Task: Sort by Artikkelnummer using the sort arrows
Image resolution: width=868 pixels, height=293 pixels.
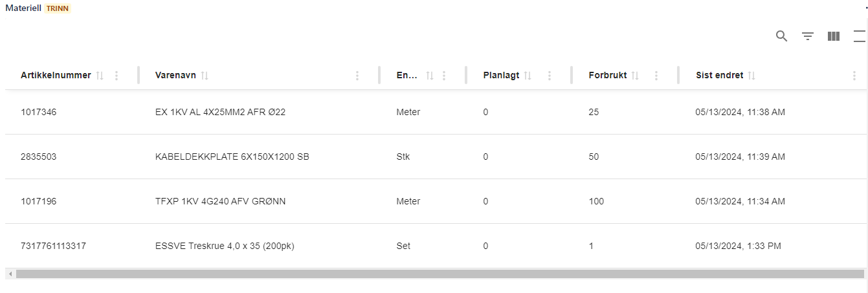Action: coord(100,76)
